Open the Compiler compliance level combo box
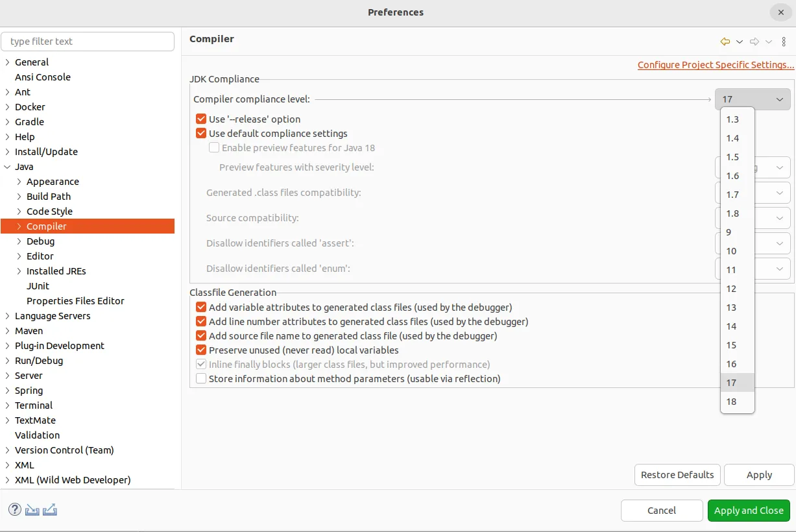This screenshot has height=532, width=796. (753, 99)
